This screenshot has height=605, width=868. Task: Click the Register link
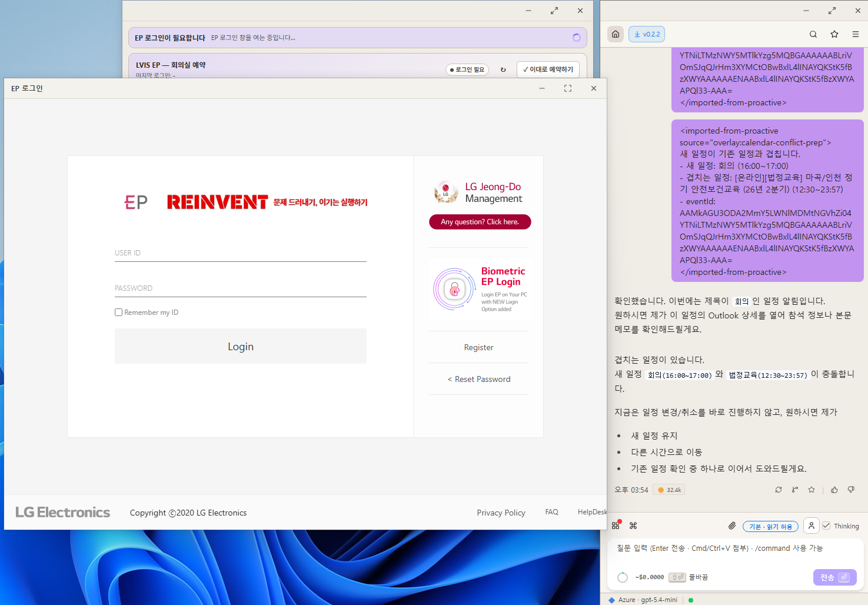[479, 347]
